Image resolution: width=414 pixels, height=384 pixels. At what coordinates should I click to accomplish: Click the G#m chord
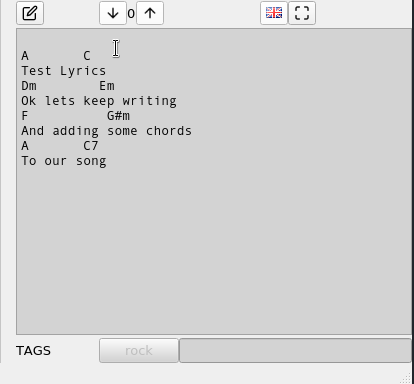click(x=118, y=116)
